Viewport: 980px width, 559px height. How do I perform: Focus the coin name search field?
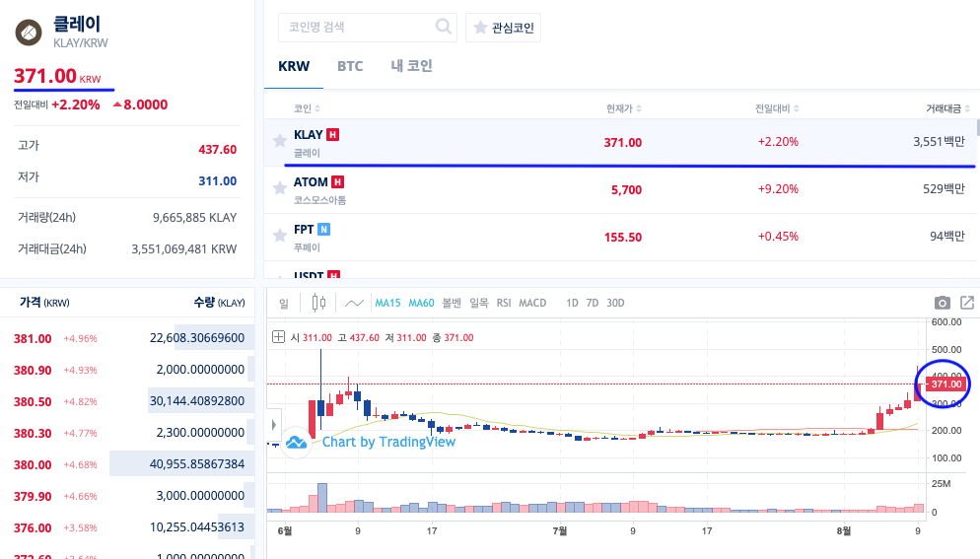point(368,28)
